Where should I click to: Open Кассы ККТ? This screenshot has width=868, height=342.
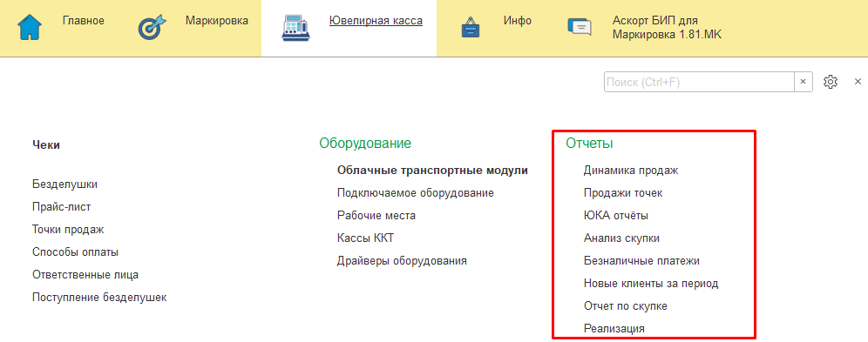(x=365, y=238)
